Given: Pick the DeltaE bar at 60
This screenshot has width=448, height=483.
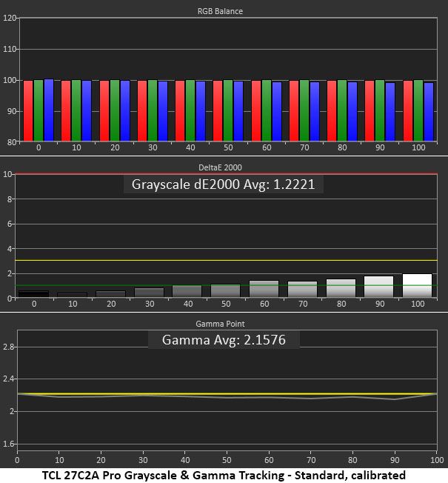Looking at the screenshot, I should [x=264, y=289].
